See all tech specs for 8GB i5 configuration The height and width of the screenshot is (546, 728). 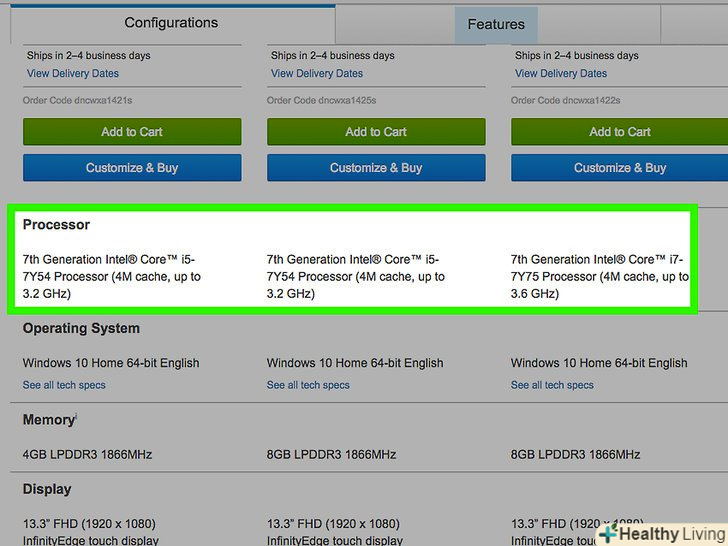coord(308,385)
